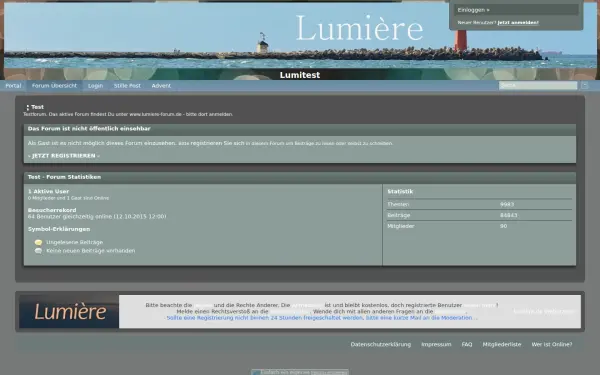The height and width of the screenshot is (375, 600).
Task: Click the '64 Benutzer gleichzeitig online' text
Action: coord(97,217)
